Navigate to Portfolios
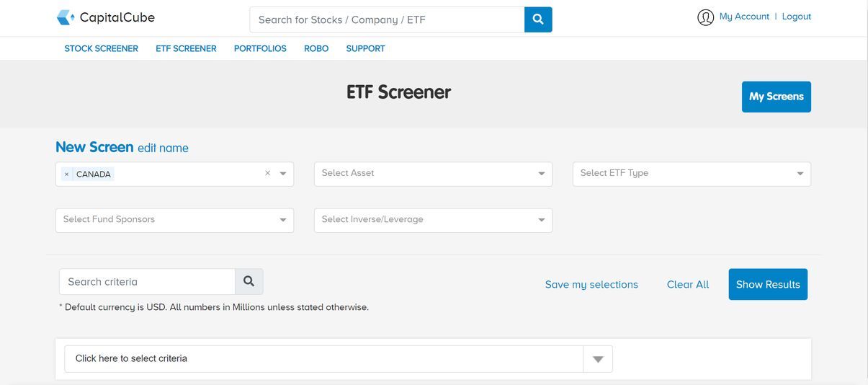Screen dimensions: 868x385 coord(260,49)
